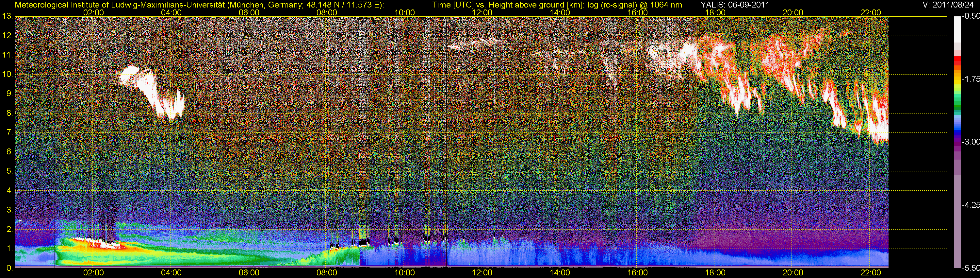
Task: Pick the 14:00 label on the bottom time axis
Action: [560, 273]
